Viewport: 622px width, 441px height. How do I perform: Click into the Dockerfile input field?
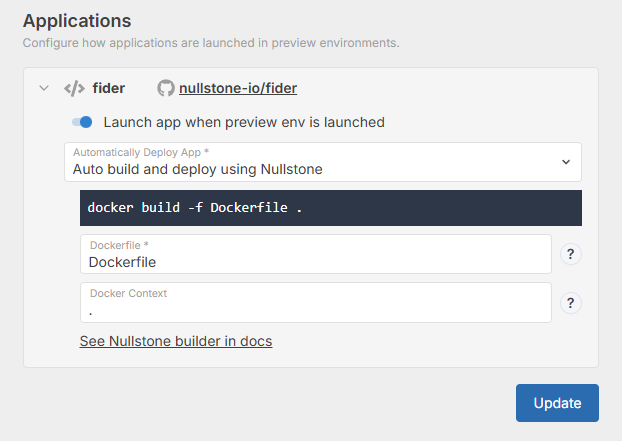tap(316, 254)
